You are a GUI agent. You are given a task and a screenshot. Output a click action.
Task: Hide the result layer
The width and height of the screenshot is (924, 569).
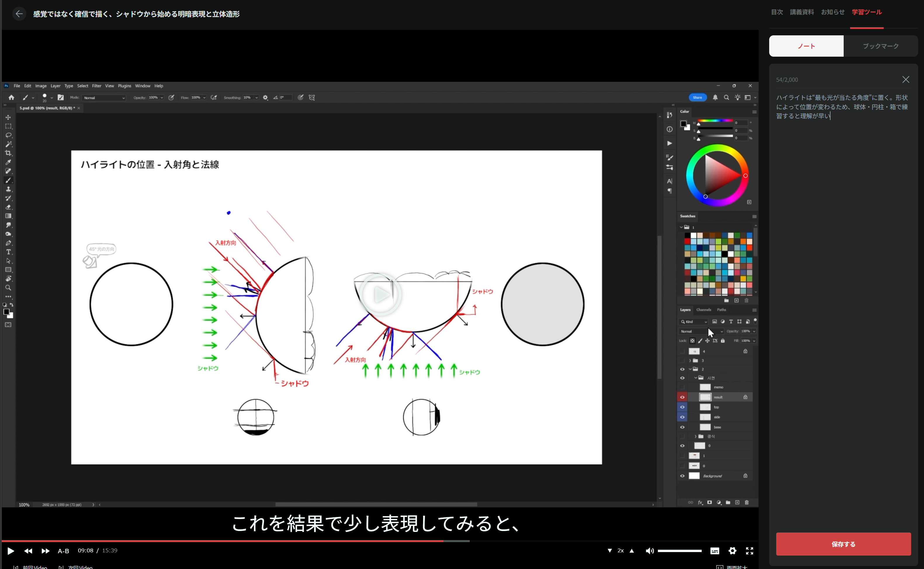(682, 397)
